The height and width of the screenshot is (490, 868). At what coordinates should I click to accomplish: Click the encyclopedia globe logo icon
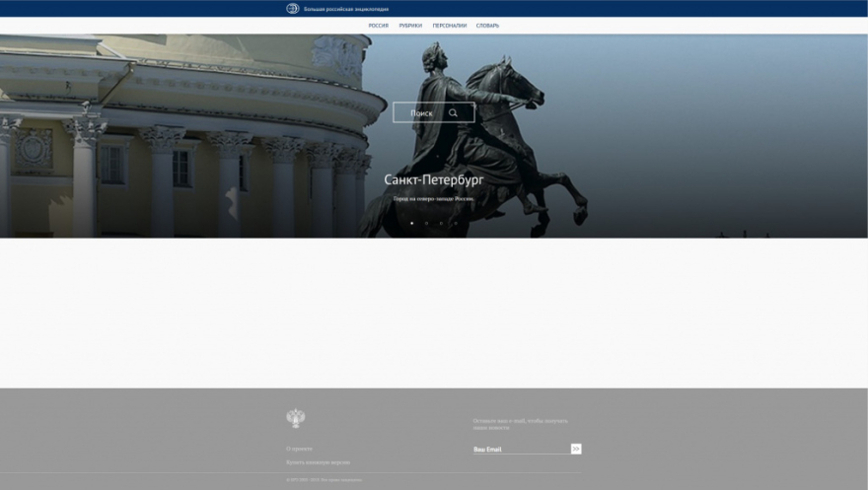(293, 9)
